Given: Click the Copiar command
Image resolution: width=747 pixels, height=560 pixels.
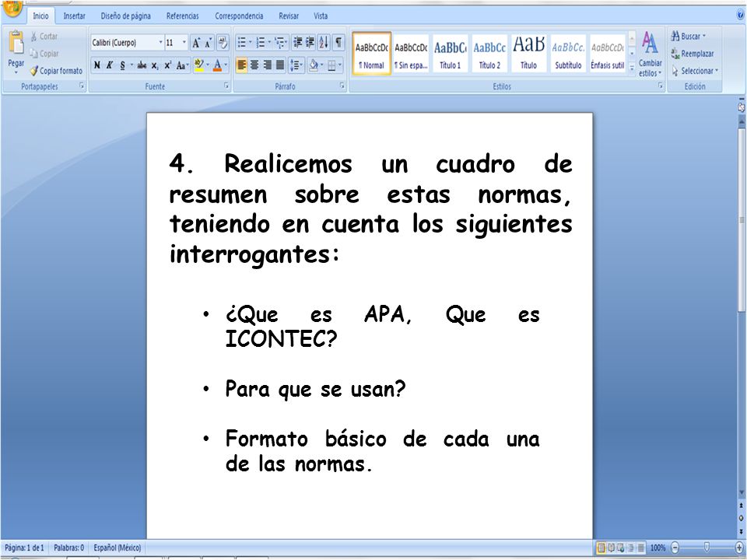Looking at the screenshot, I should coord(44,54).
